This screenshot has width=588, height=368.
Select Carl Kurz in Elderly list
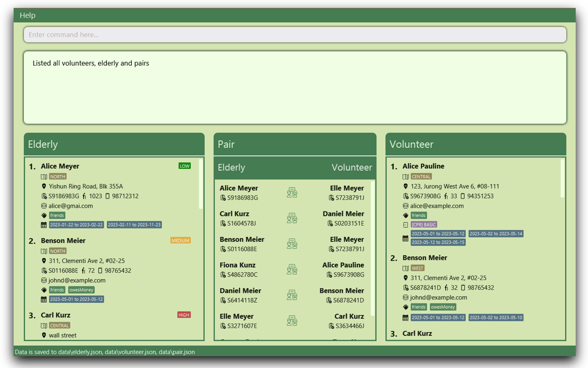pyautogui.click(x=56, y=315)
